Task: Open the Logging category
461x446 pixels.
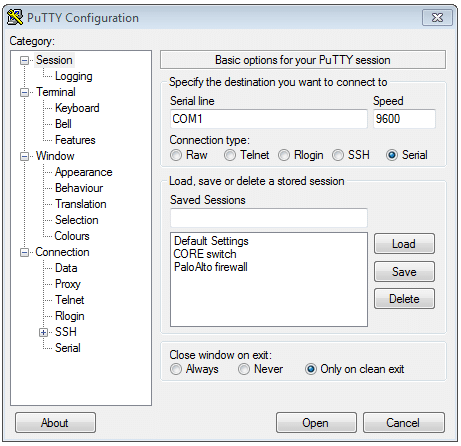Action: point(74,76)
